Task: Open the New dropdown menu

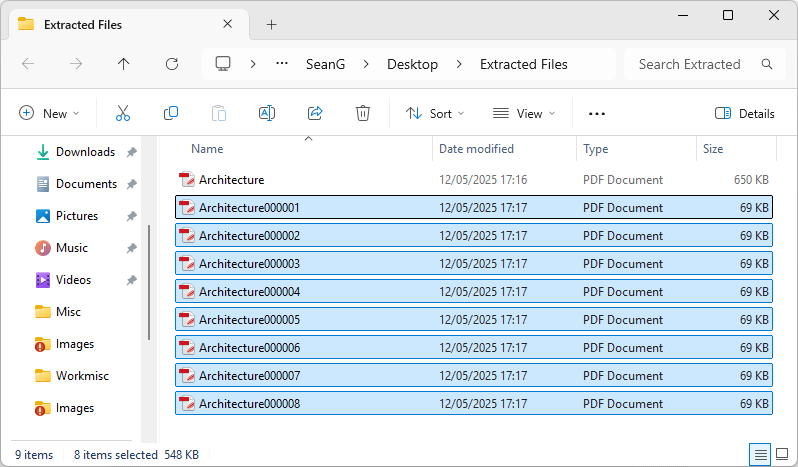Action: point(49,113)
